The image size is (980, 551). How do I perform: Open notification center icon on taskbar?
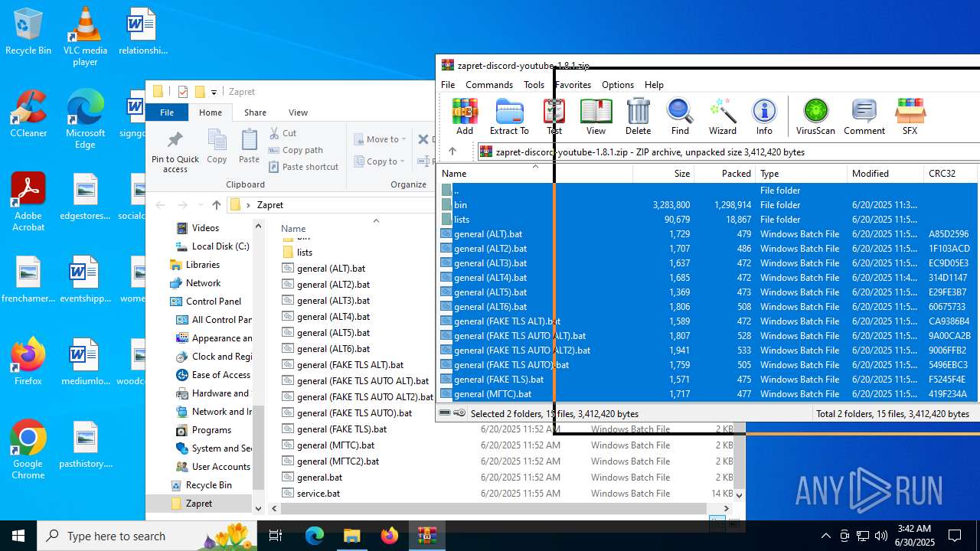[x=955, y=536]
